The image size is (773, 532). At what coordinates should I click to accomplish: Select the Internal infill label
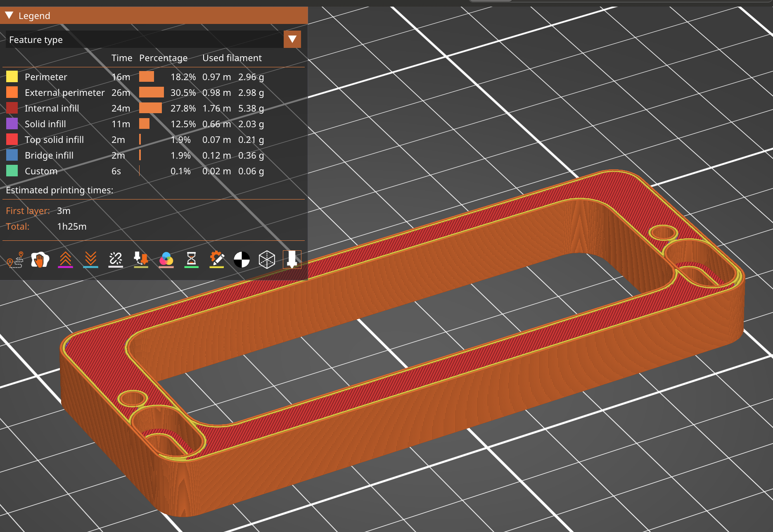pos(52,108)
